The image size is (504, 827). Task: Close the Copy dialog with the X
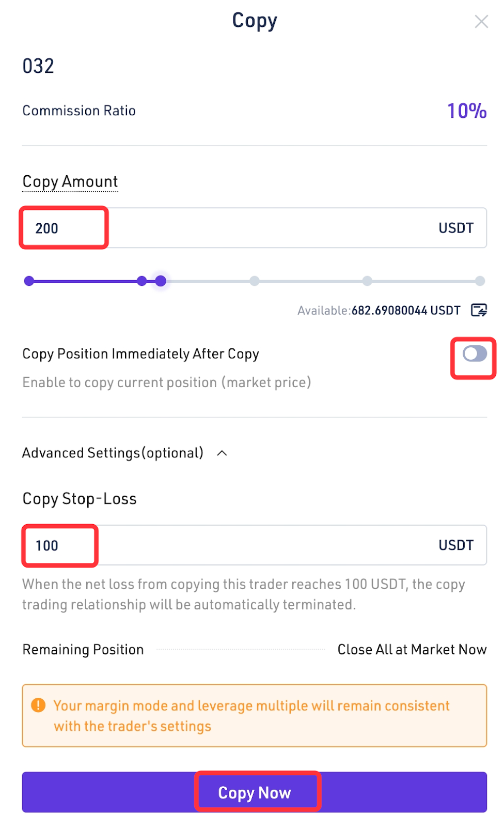click(481, 22)
